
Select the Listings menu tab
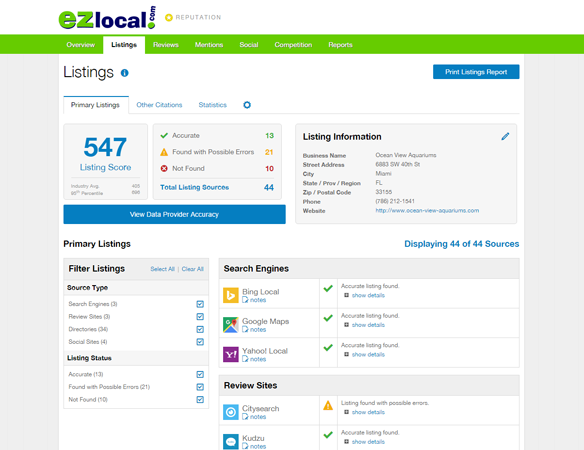click(124, 45)
